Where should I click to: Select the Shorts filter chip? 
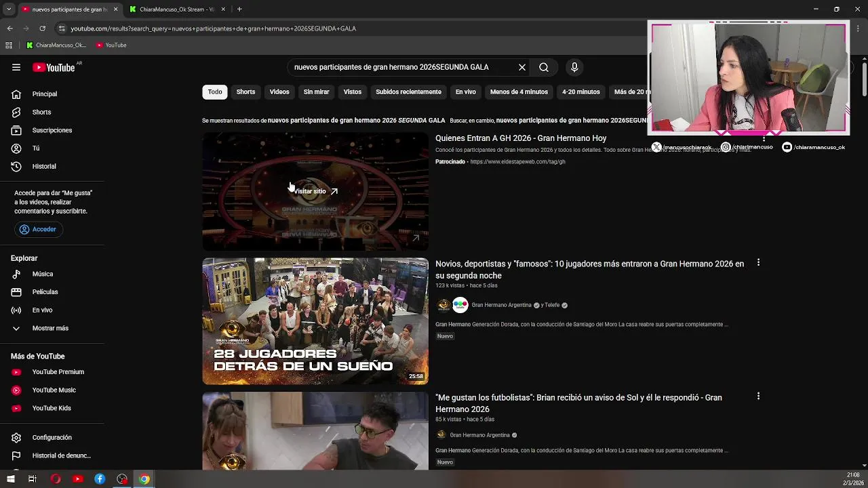click(245, 91)
